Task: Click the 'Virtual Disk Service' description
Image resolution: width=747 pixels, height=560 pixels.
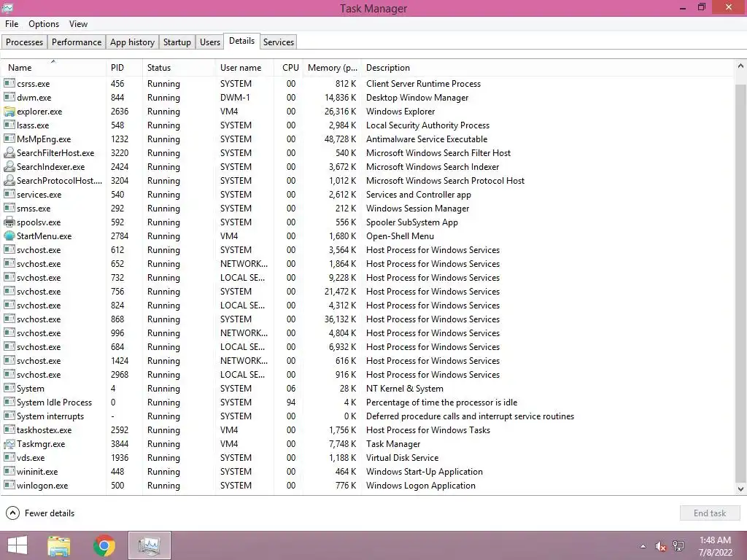Action: pyautogui.click(x=402, y=458)
